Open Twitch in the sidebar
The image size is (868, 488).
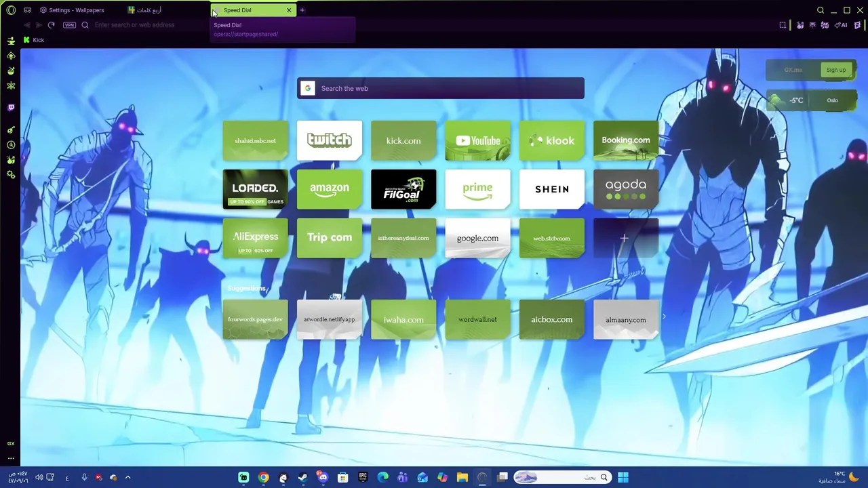click(11, 108)
